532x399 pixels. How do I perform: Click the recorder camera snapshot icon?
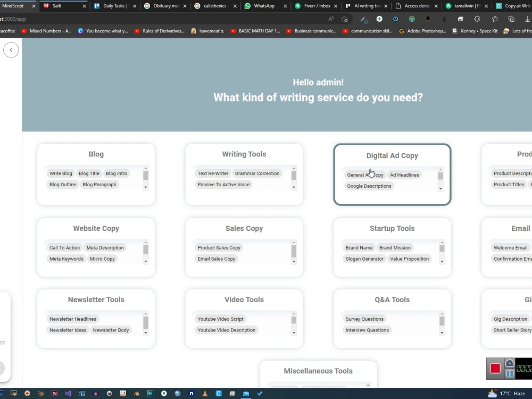[510, 363]
